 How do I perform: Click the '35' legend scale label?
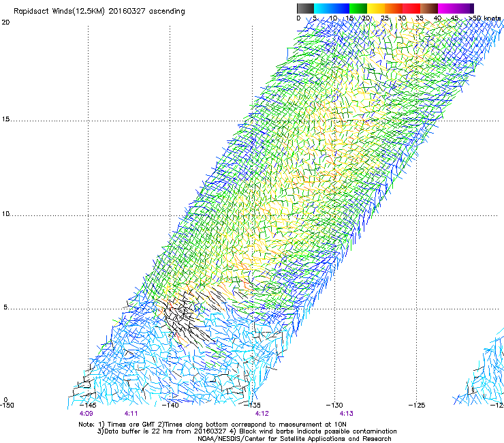click(420, 18)
